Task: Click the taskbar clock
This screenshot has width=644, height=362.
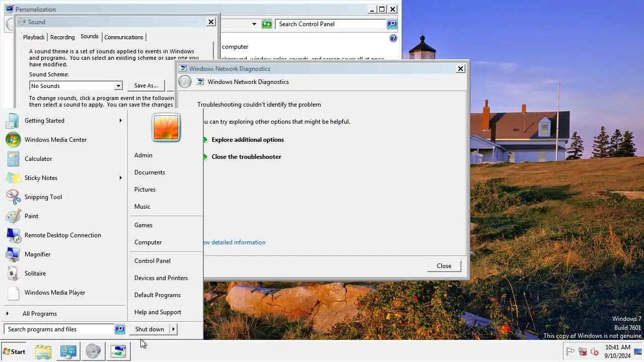Action: 617,351
